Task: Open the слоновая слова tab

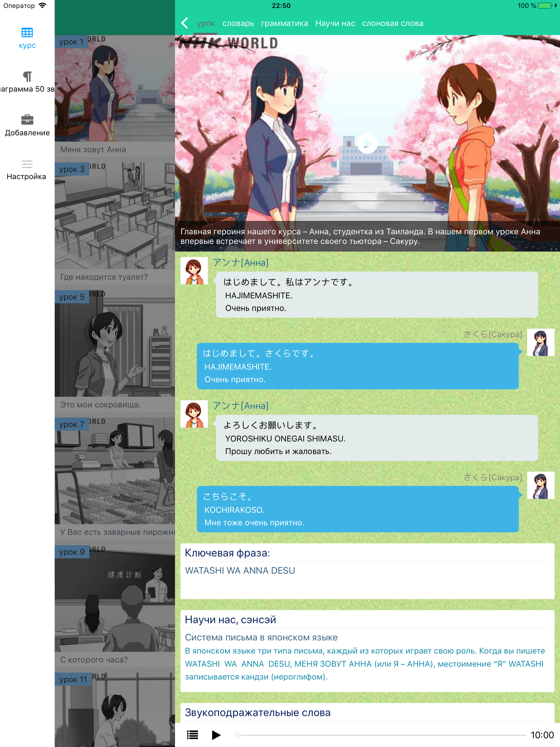Action: (x=392, y=24)
